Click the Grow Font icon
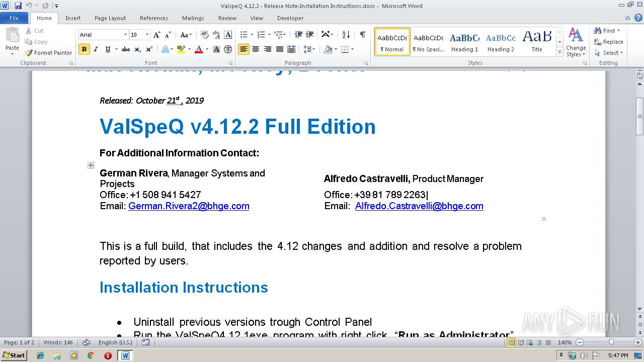 pyautogui.click(x=157, y=35)
